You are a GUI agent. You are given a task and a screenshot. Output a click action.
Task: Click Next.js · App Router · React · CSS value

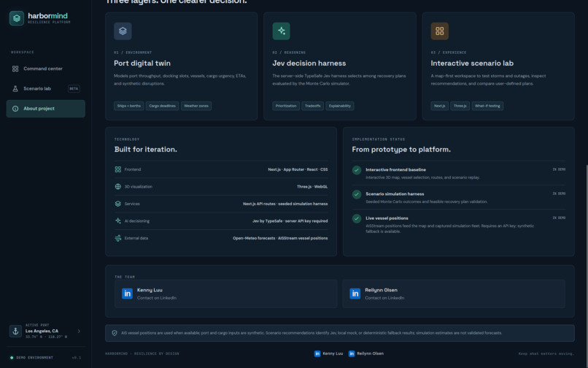298,169
